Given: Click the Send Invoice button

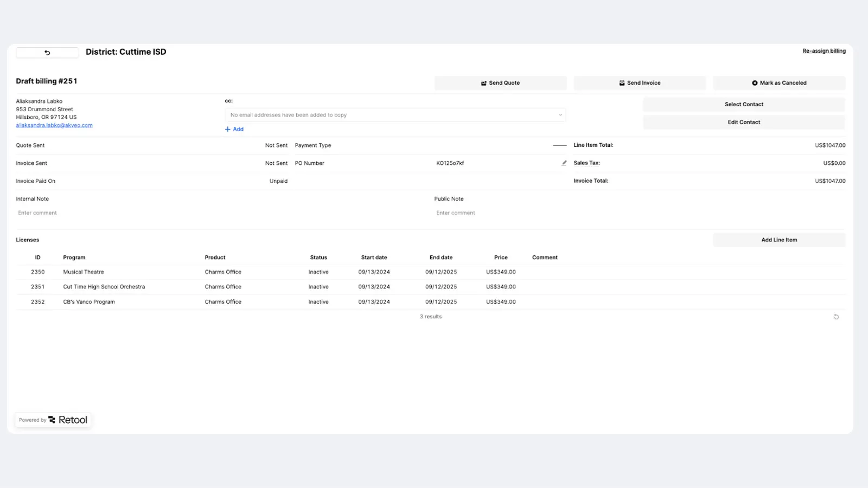Looking at the screenshot, I should click(640, 83).
